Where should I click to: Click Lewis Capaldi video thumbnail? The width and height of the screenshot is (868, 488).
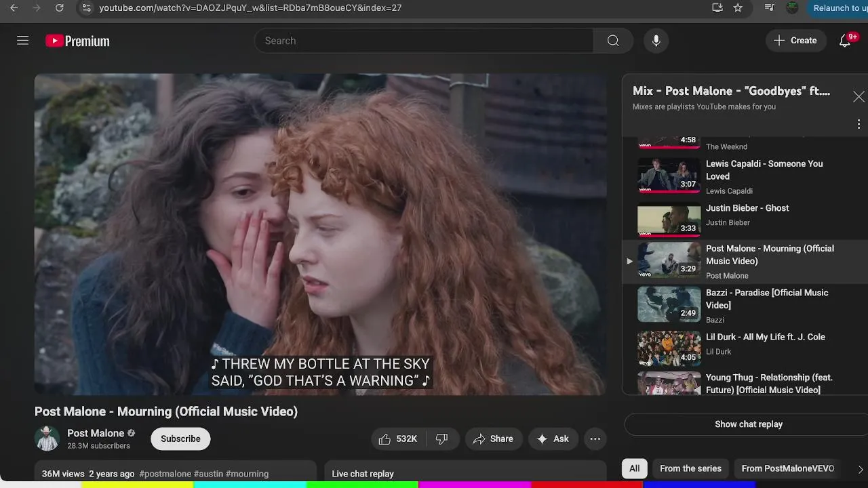point(669,176)
